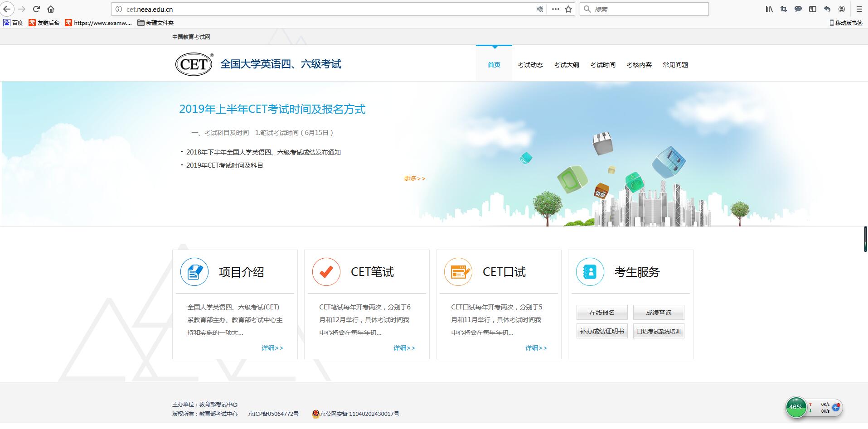Viewport: 868px width, 429px height.
Task: Click the CET logo
Action: 194,64
